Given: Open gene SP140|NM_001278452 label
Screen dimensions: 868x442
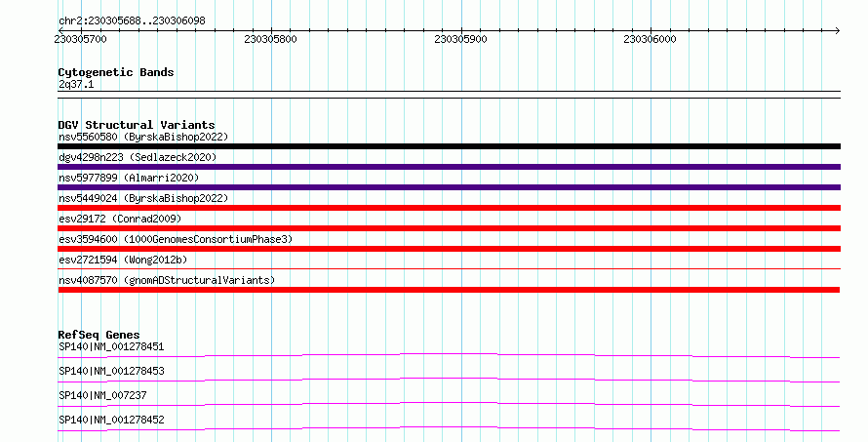Looking at the screenshot, I should (111, 420).
